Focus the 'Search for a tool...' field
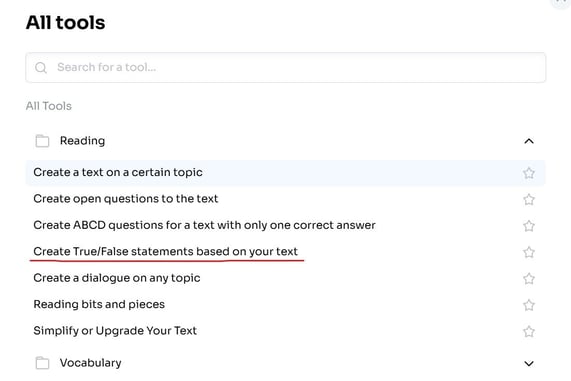This screenshot has height=381, width=571. (286, 67)
